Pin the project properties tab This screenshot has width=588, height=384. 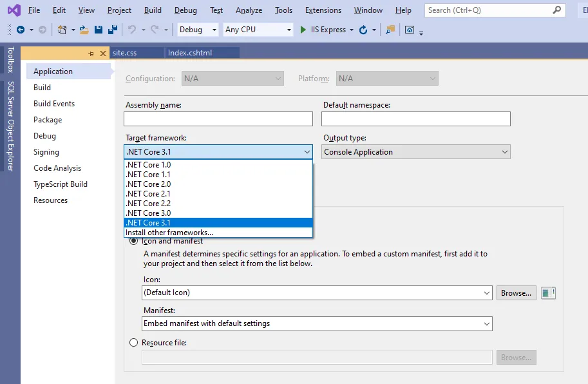[x=91, y=53]
